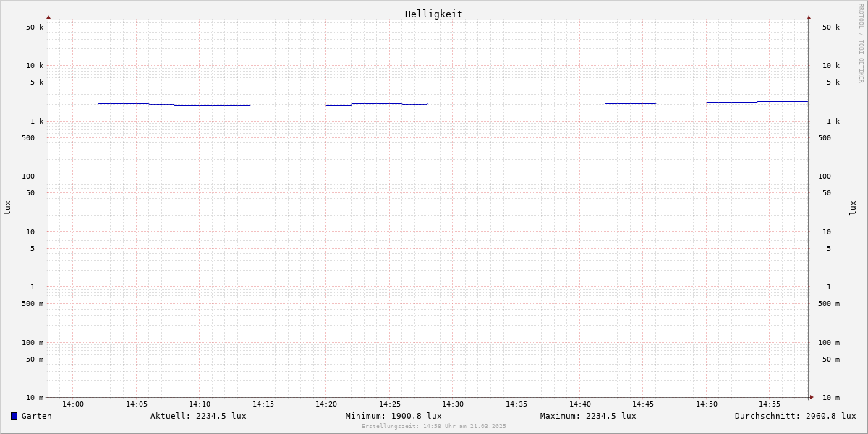Click the right axis 500 m label

click(829, 304)
